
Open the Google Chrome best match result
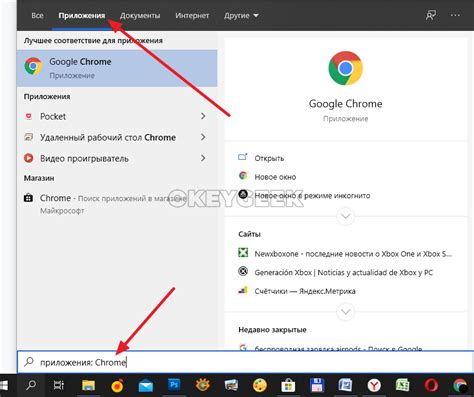(117, 68)
